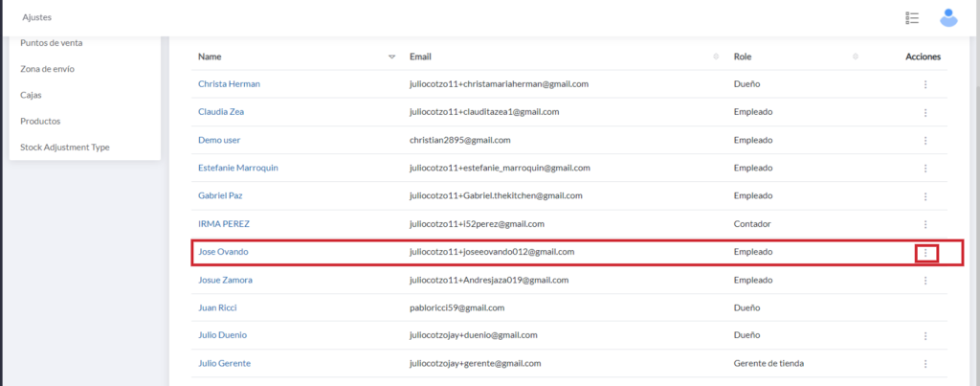Open actions menu for Christa Herman

(925, 84)
